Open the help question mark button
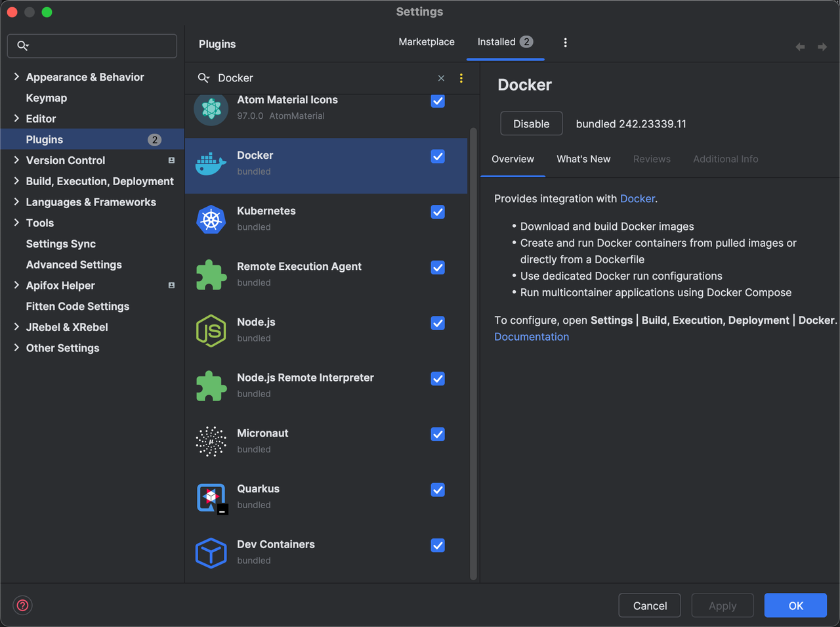 pos(22,605)
